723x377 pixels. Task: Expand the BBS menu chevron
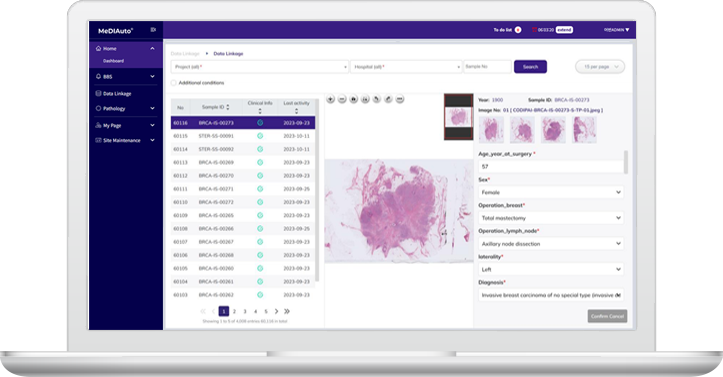[152, 77]
